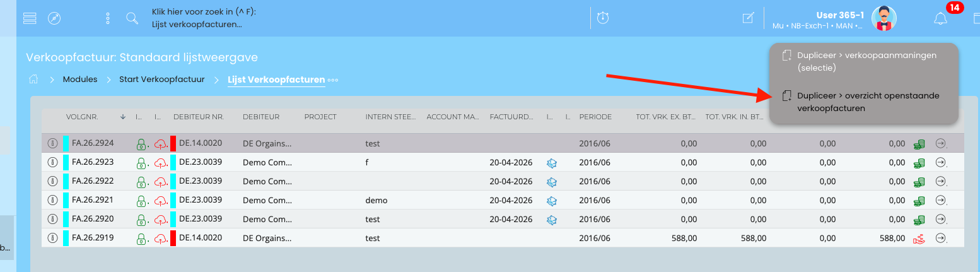Open Modules in the breadcrumb

(x=80, y=80)
